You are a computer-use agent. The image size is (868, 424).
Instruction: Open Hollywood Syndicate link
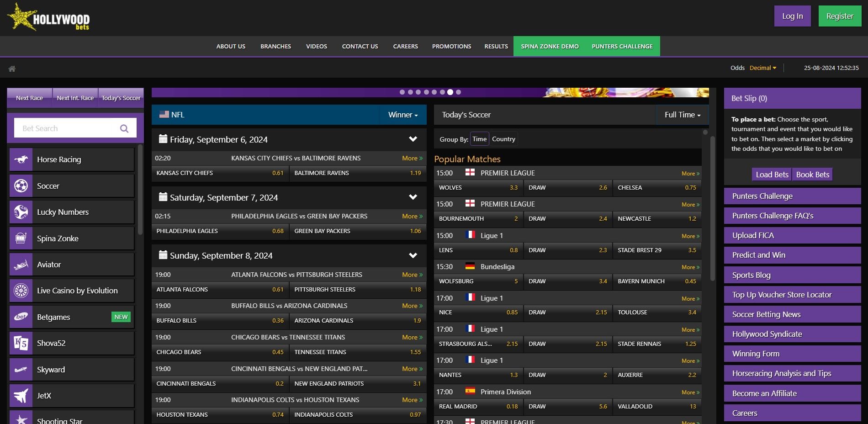[x=792, y=334]
